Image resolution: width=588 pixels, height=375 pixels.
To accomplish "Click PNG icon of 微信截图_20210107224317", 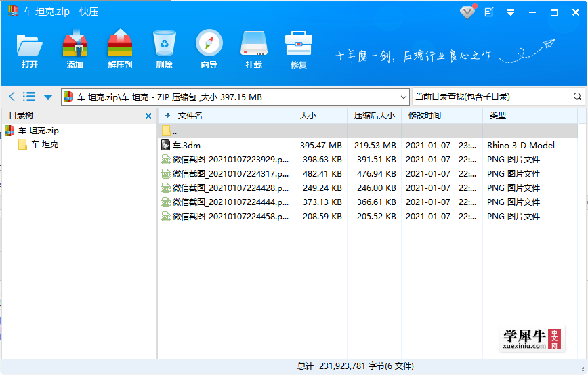I will pos(166,174).
